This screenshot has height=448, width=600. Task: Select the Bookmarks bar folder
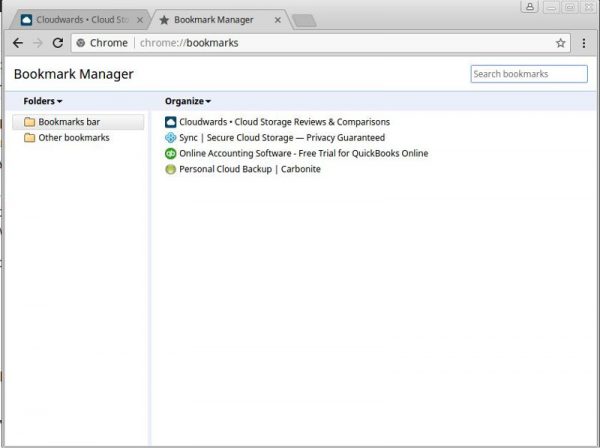click(78, 122)
